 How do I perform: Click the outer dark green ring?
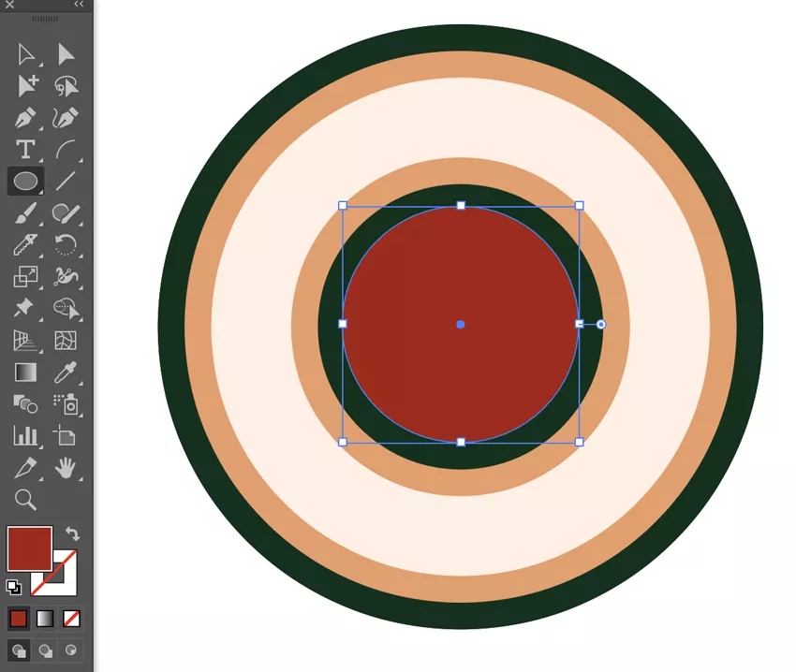(461, 38)
